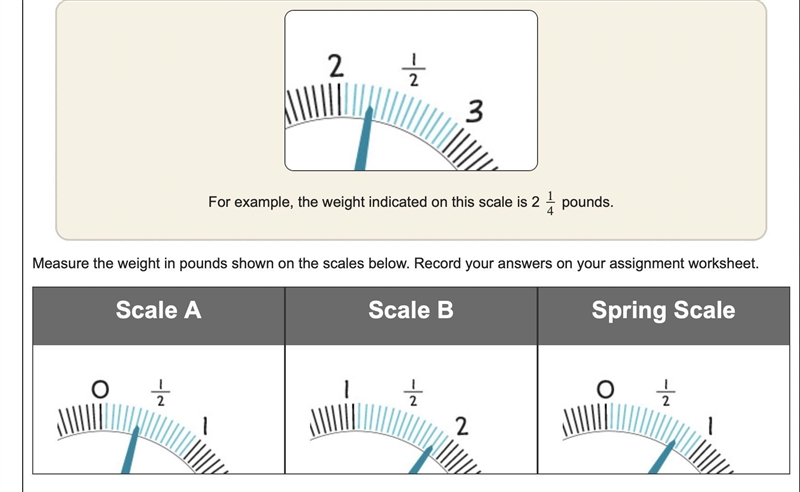Click the 1 label on Scale B
The width and height of the screenshot is (800, 492).
(x=347, y=390)
